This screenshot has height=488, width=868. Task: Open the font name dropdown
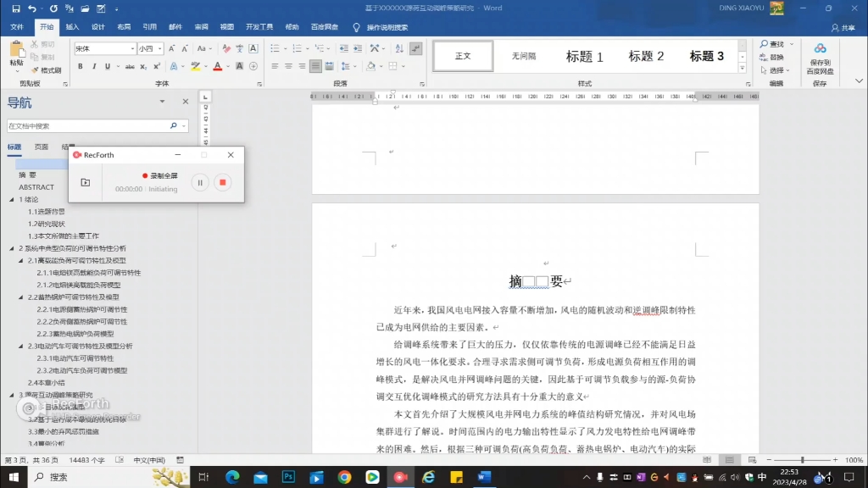click(132, 48)
